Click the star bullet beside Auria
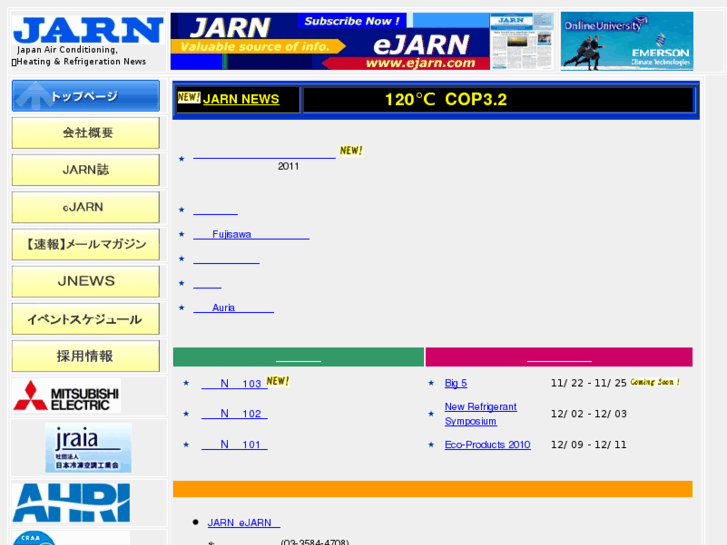The height and width of the screenshot is (545, 727). pyautogui.click(x=182, y=308)
